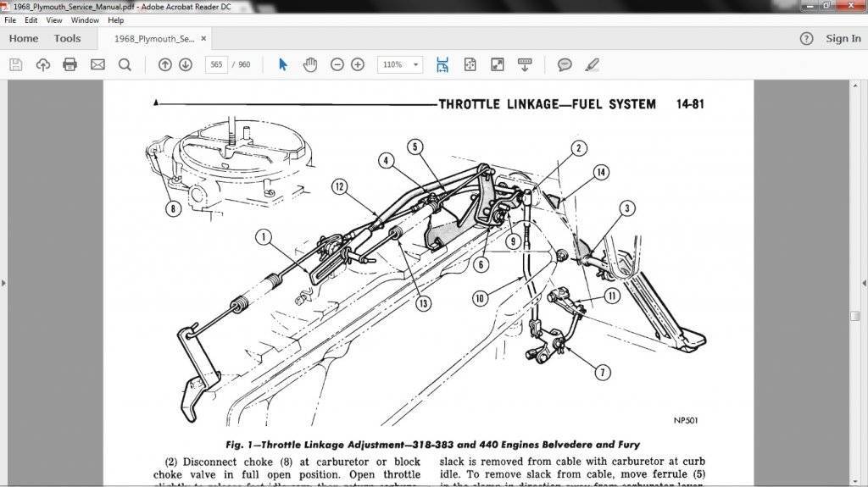Click the Sign In link
The image size is (868, 487).
(843, 38)
